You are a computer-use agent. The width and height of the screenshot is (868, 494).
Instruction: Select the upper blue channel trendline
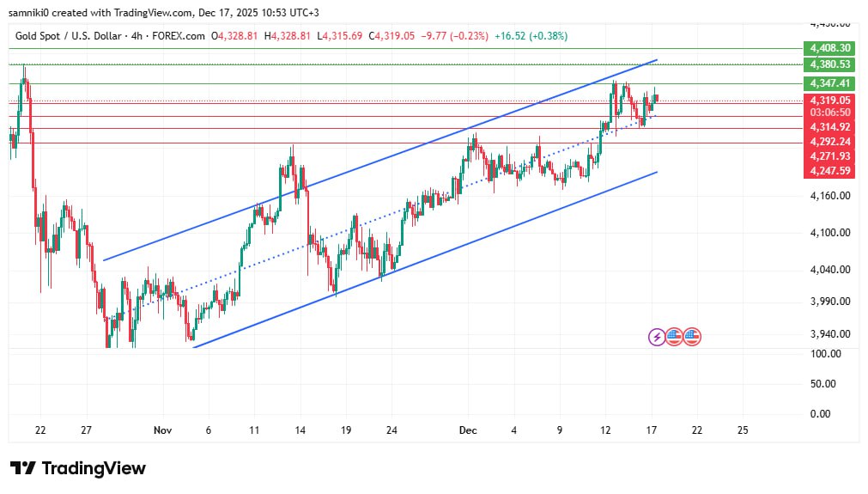click(379, 160)
